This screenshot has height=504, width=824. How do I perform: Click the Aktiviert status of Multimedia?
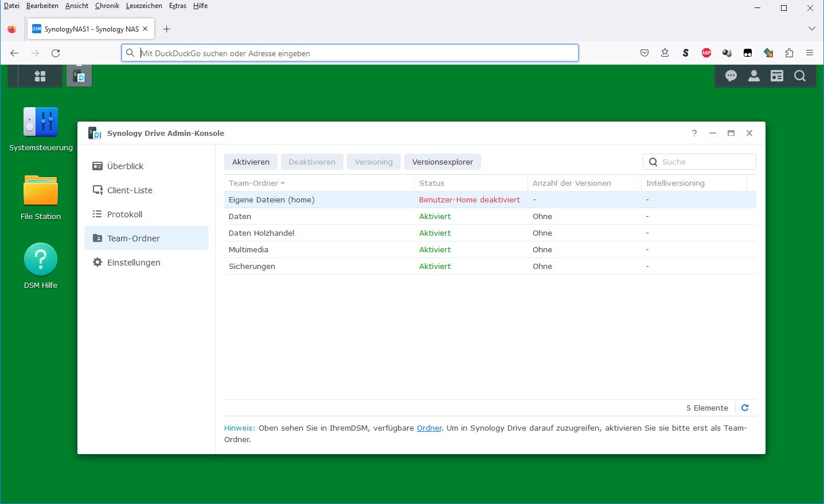435,249
